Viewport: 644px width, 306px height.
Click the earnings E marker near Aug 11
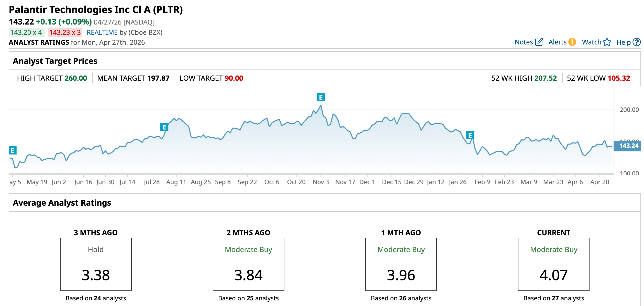(x=164, y=127)
